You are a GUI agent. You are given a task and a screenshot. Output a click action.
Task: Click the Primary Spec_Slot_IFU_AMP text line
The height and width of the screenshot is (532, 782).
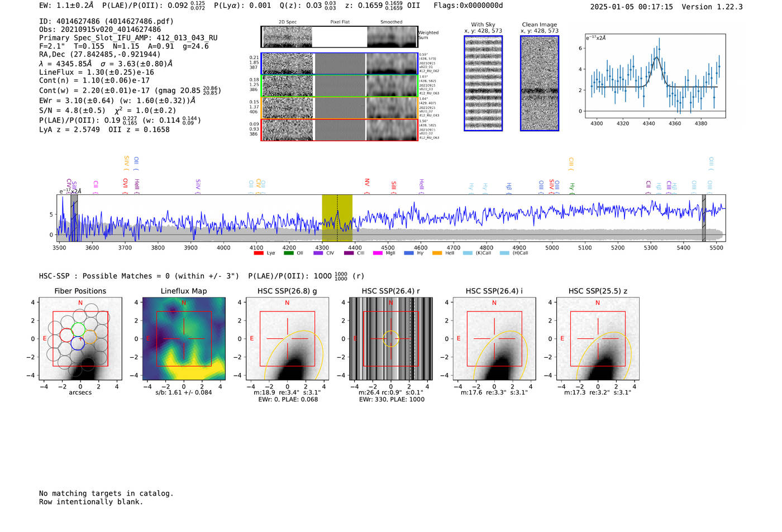tap(128, 38)
